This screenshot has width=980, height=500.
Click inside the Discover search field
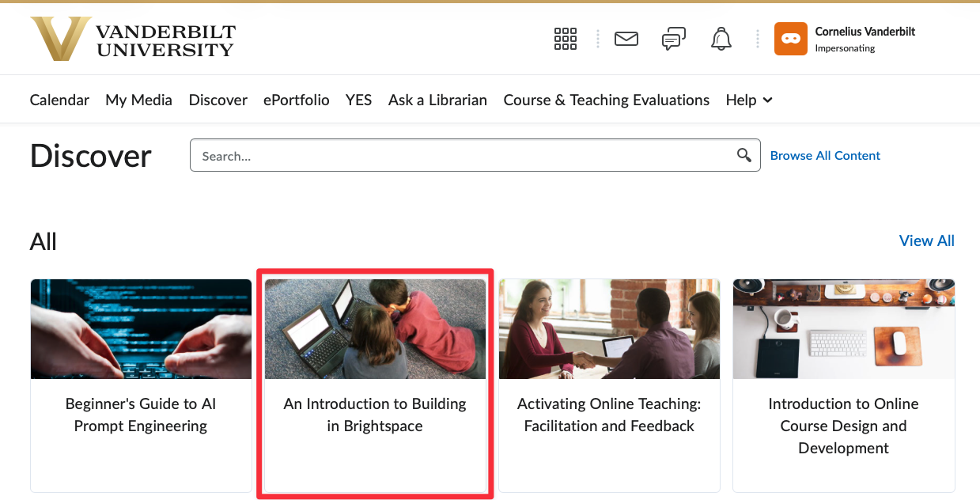click(463, 156)
